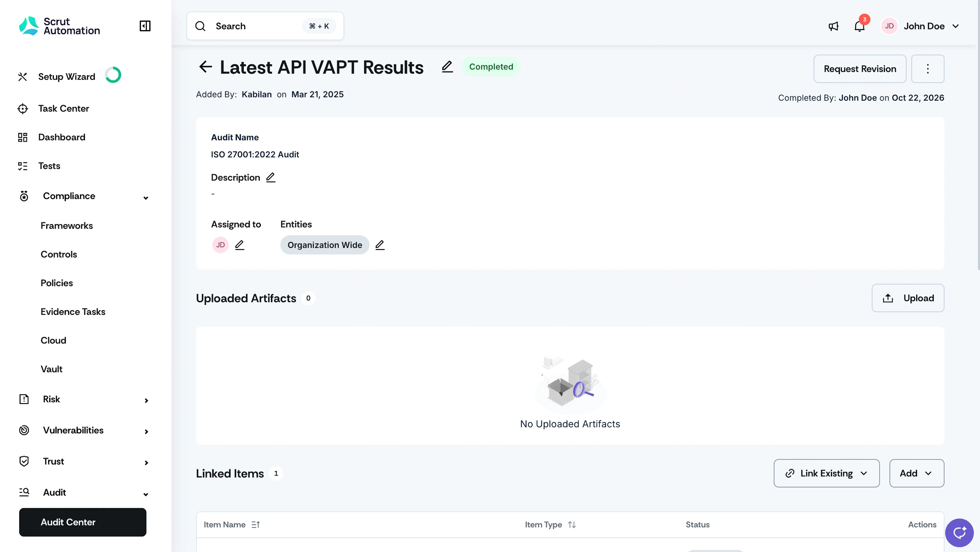Click the Upload button
The width and height of the screenshot is (980, 552).
tap(908, 298)
